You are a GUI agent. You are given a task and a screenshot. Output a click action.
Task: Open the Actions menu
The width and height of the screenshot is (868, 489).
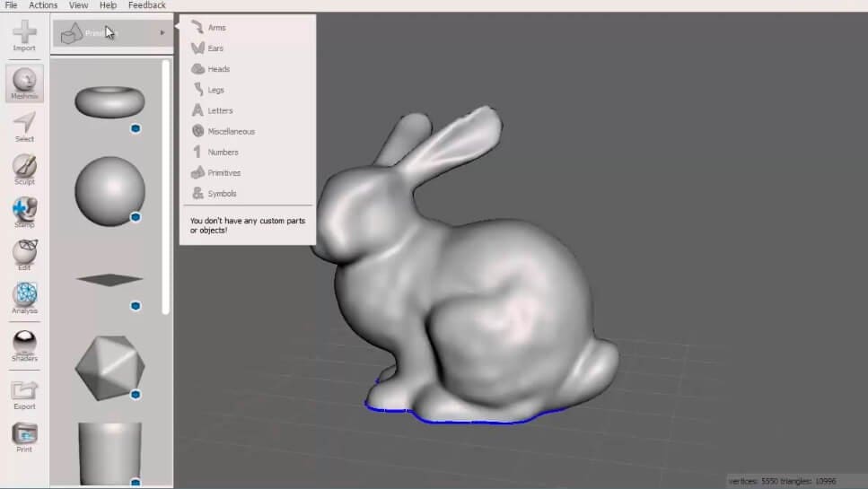43,5
